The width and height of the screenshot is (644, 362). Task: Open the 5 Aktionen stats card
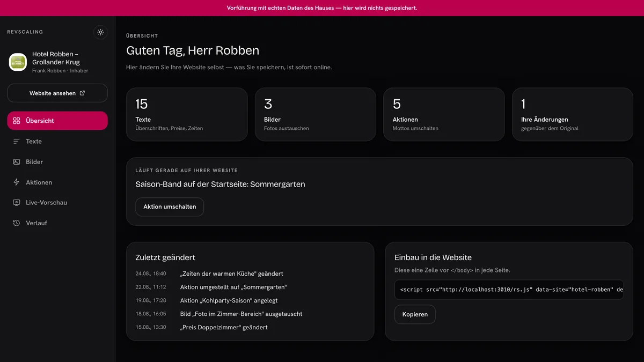coord(444,115)
